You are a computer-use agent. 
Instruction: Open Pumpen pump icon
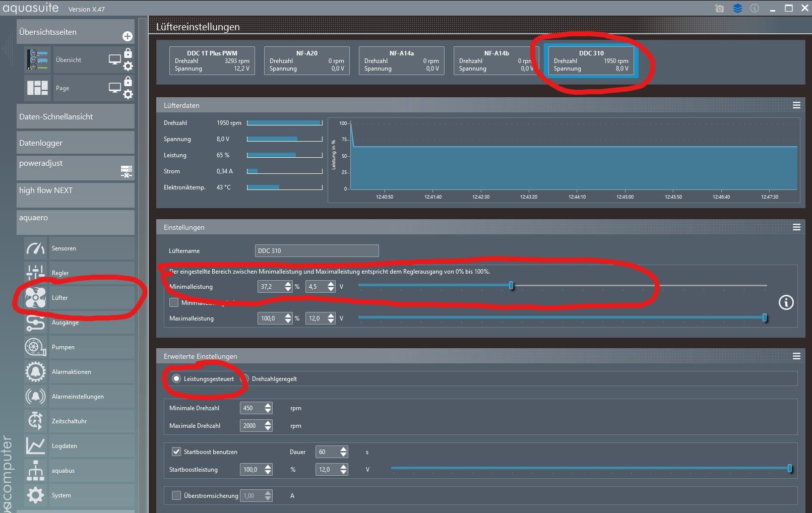click(x=35, y=347)
